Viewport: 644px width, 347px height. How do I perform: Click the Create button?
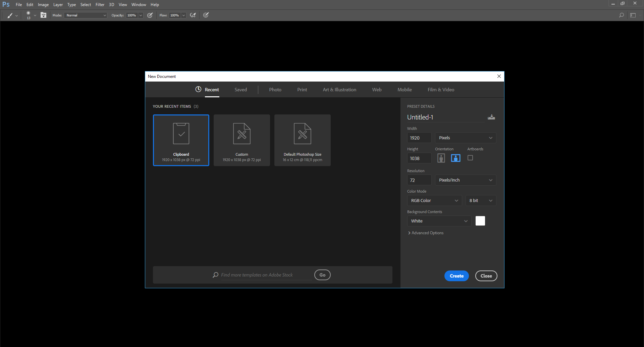pyautogui.click(x=457, y=276)
